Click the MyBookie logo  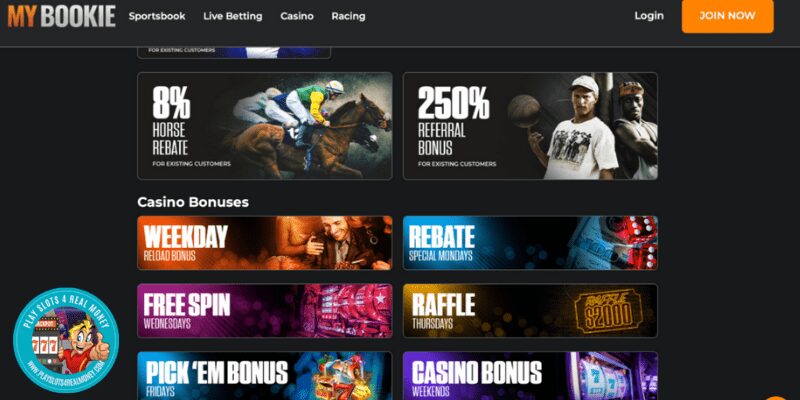pyautogui.click(x=62, y=16)
